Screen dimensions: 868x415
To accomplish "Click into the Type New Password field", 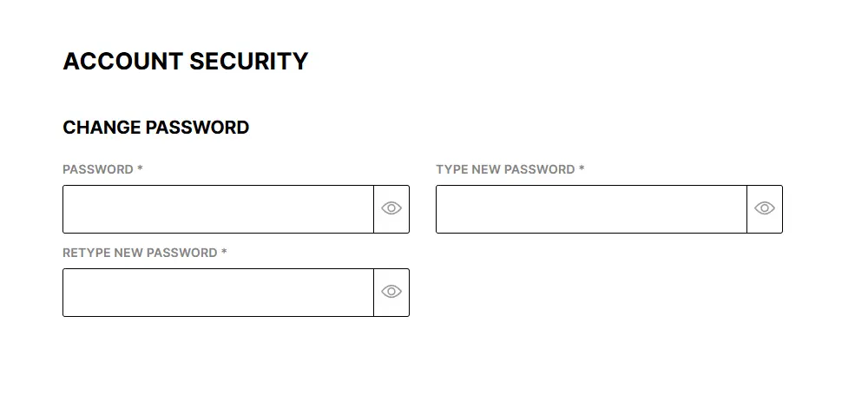I will tap(591, 209).
